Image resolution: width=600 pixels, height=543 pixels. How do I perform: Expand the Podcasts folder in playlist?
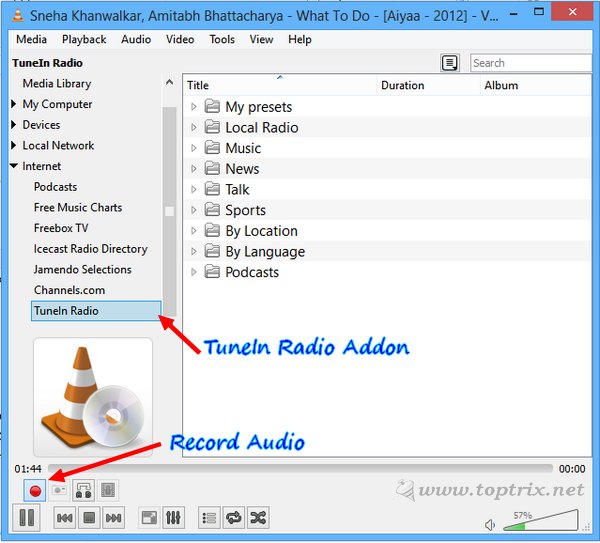(x=194, y=272)
